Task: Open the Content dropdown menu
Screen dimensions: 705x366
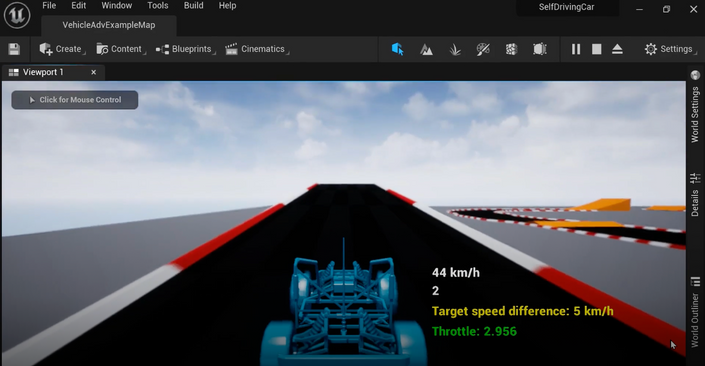Action: (x=120, y=49)
